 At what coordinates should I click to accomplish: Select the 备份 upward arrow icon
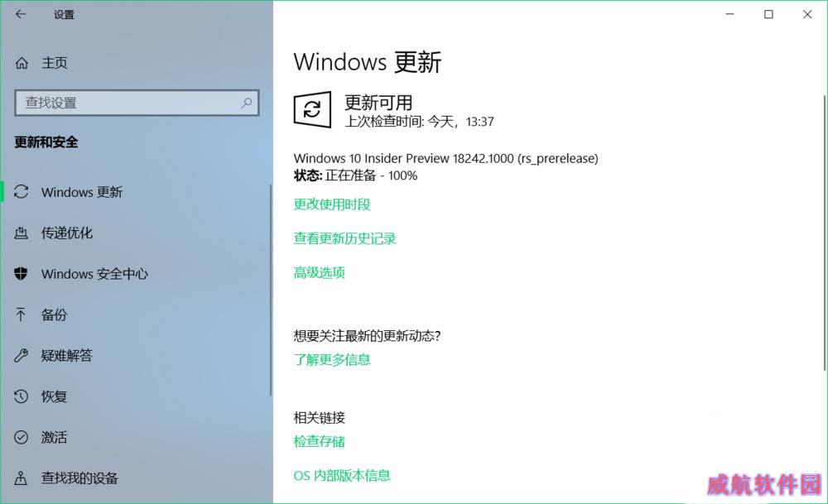[x=21, y=314]
